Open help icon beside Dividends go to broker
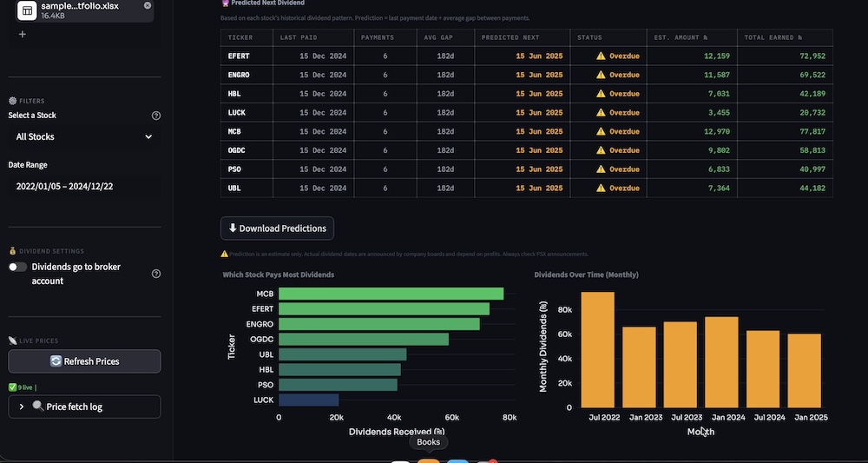The height and width of the screenshot is (463, 868). 156,274
